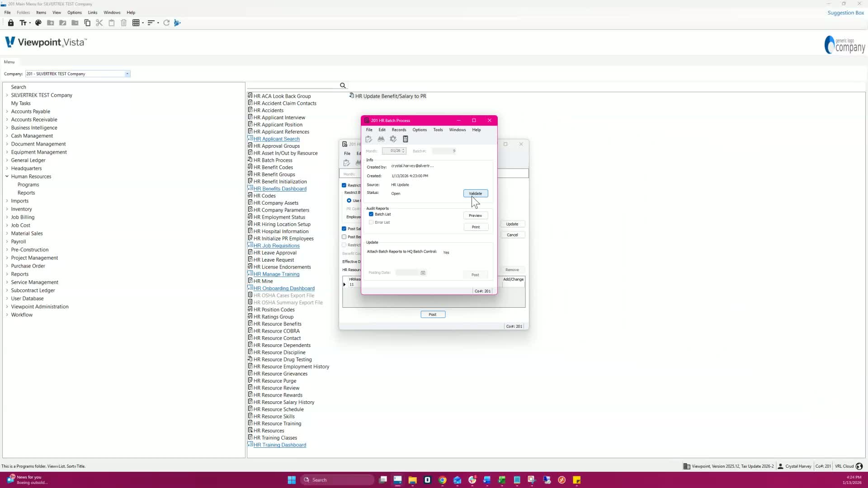This screenshot has width=868, height=488.
Task: Toggle the Post Salary checkbox
Action: [x=344, y=229]
